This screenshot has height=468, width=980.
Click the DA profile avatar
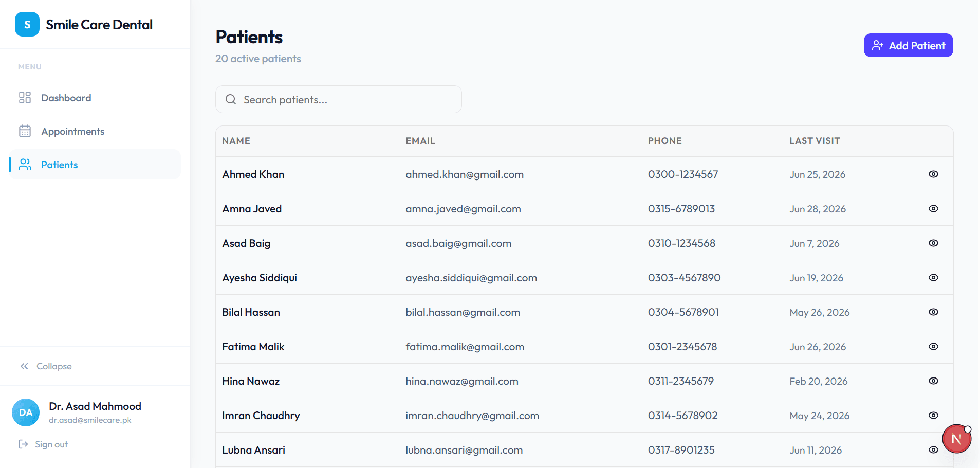(26, 412)
